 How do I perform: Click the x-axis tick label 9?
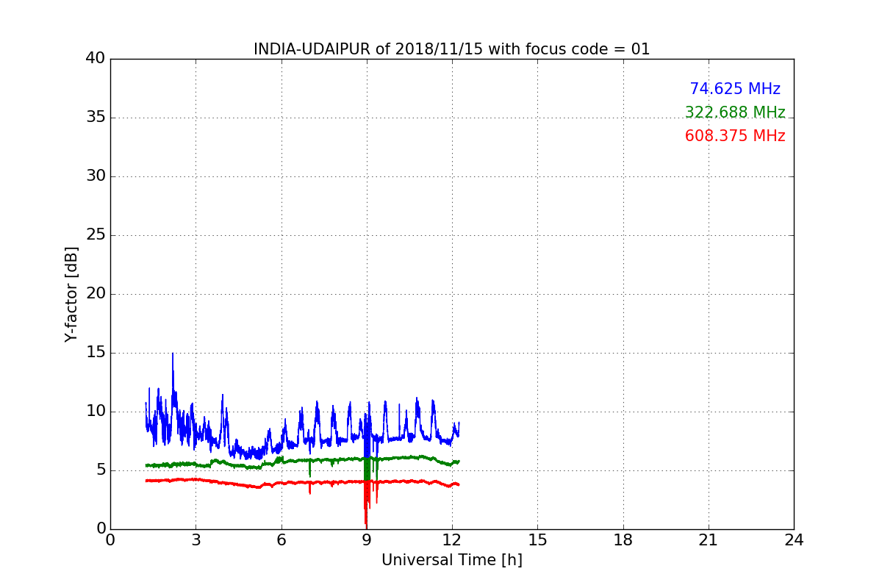tap(366, 540)
